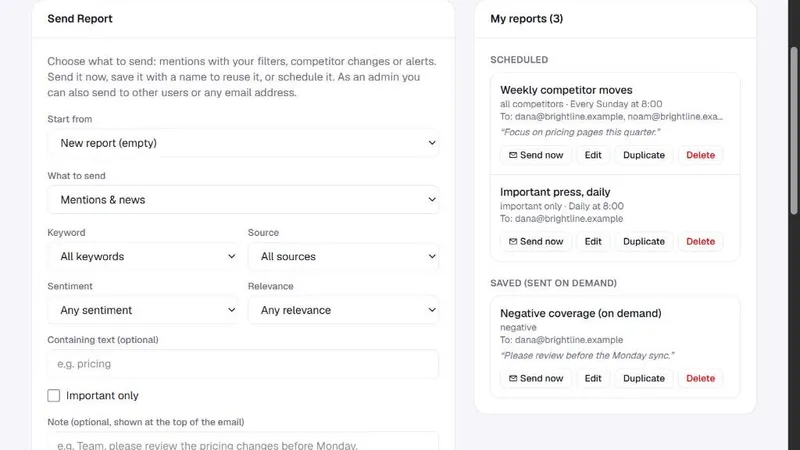Viewport: 800px width, 450px height.
Task: Duplicate the Weekly competitor moves report
Action: pos(644,155)
